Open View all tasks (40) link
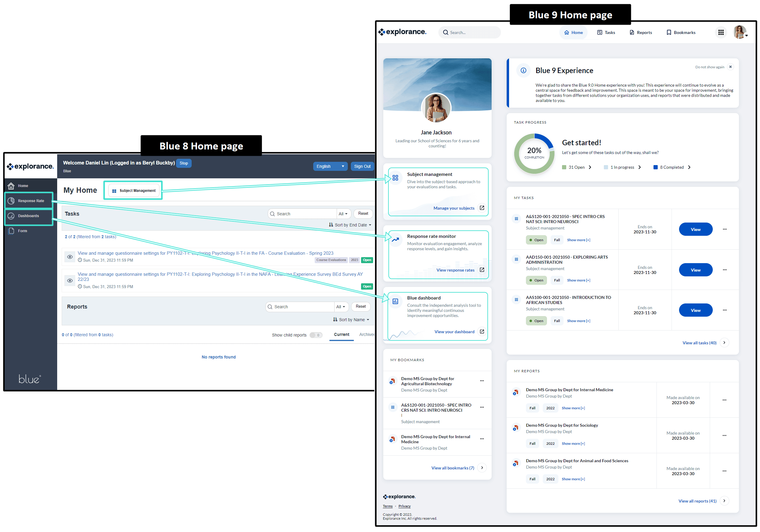The image size is (760, 532). (700, 343)
